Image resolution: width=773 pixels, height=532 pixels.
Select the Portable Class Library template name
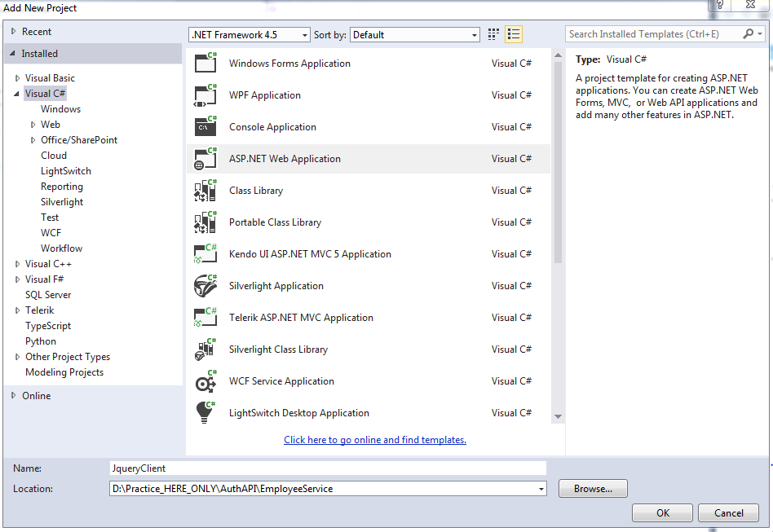click(x=275, y=222)
